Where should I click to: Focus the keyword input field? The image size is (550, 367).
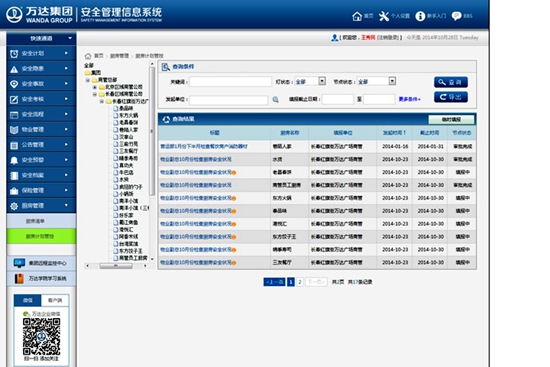pyautogui.click(x=230, y=82)
